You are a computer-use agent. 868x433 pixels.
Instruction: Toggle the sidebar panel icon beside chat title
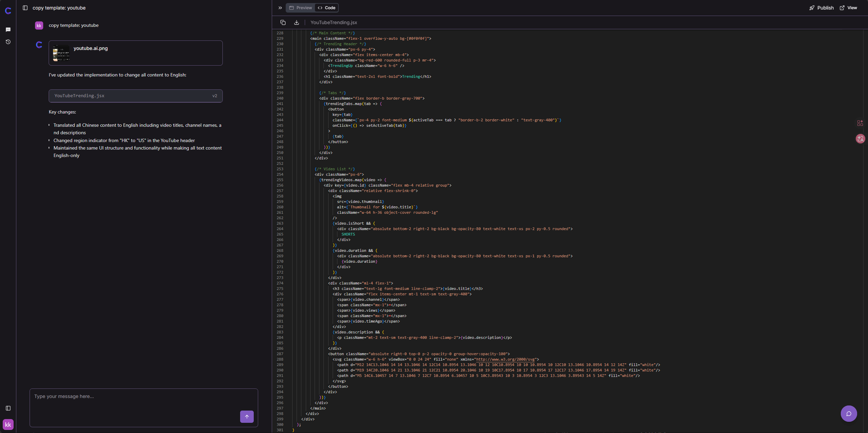tap(25, 8)
